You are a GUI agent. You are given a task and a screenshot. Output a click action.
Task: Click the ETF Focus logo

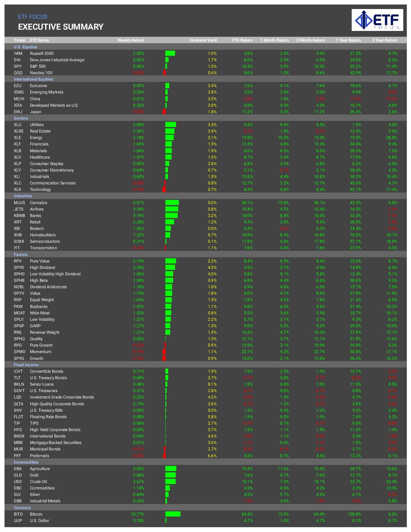pyautogui.click(x=377, y=20)
